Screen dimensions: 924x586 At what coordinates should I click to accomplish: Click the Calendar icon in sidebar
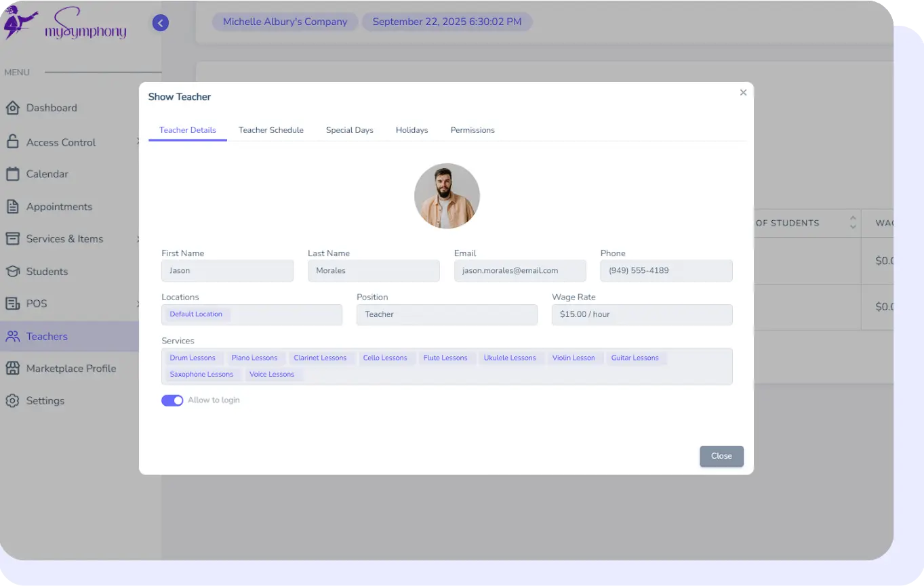click(12, 174)
